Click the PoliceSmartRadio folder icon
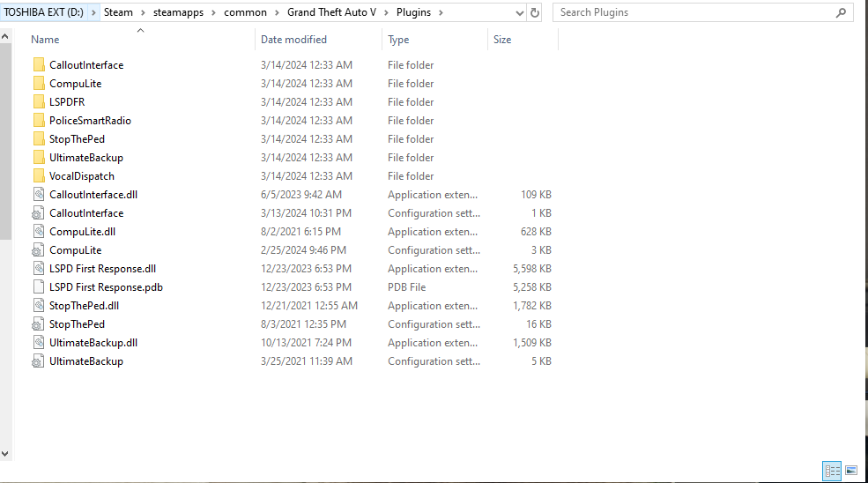 39,121
